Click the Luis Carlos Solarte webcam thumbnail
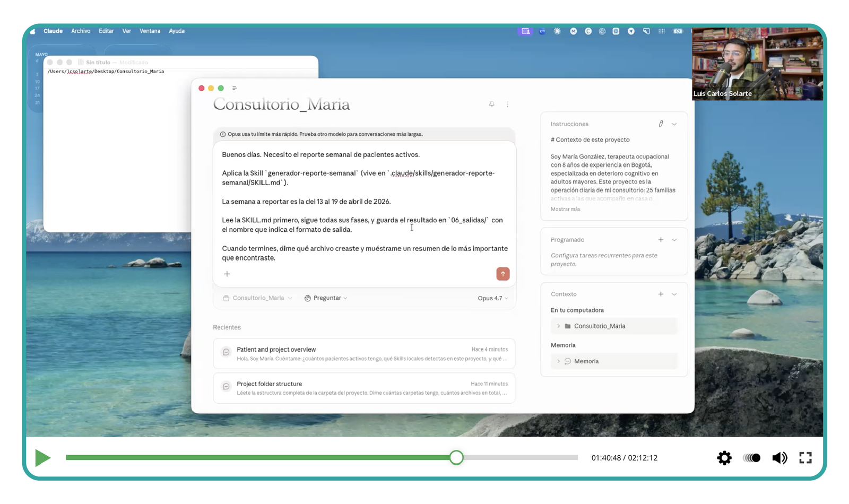This screenshot has height=504, width=849. [757, 64]
